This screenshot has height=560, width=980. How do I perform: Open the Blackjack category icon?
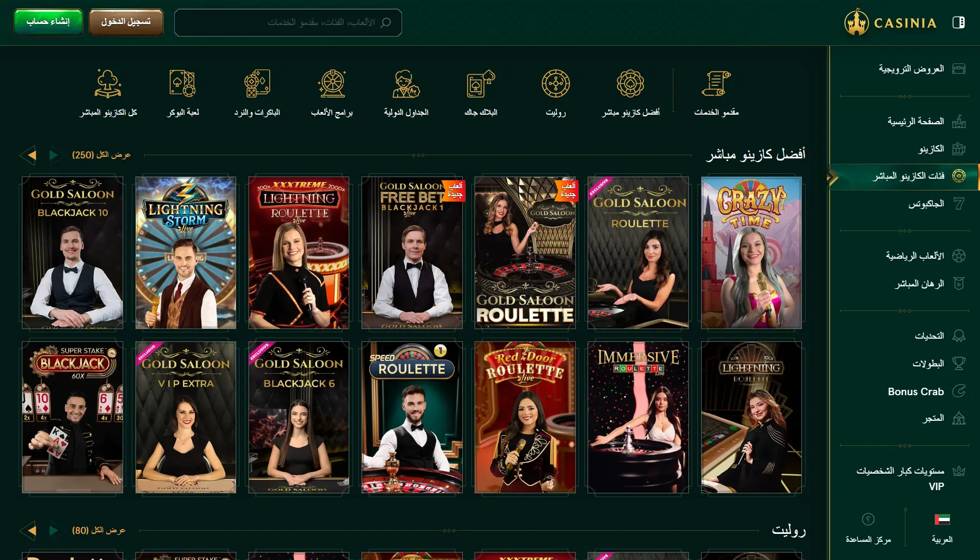pyautogui.click(x=480, y=84)
